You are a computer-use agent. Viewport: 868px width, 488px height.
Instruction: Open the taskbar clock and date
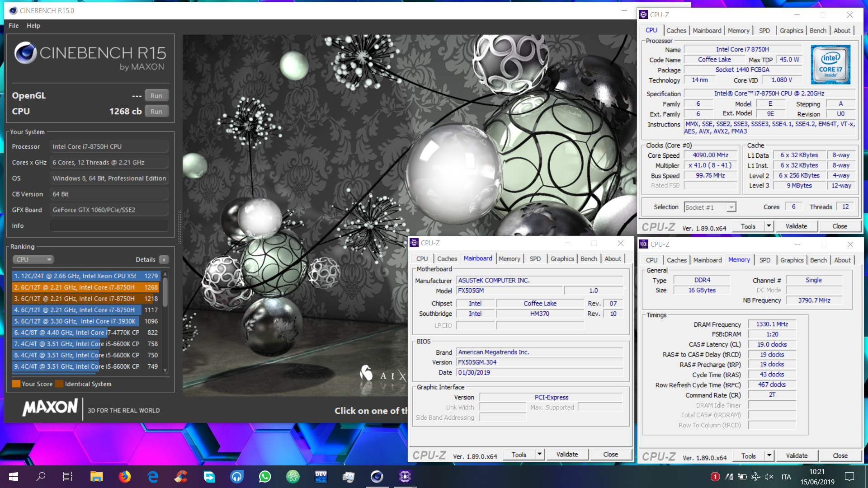click(817, 477)
